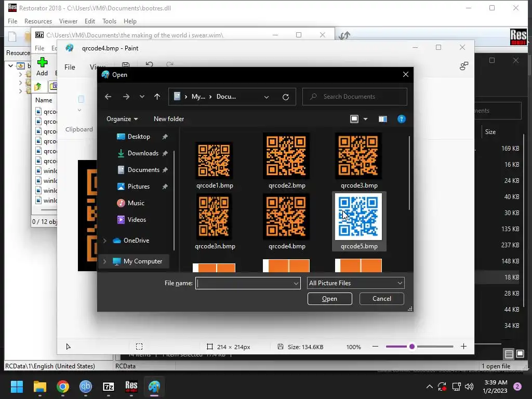Screen dimensions: 532x399
Task: Open Restorator Edit menu
Action: pos(89,21)
